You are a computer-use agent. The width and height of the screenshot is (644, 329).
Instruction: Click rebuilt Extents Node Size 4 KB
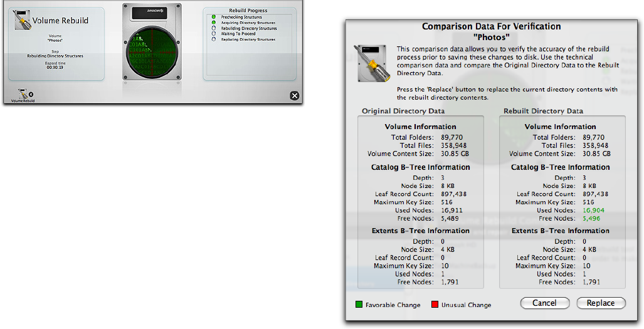(x=589, y=249)
